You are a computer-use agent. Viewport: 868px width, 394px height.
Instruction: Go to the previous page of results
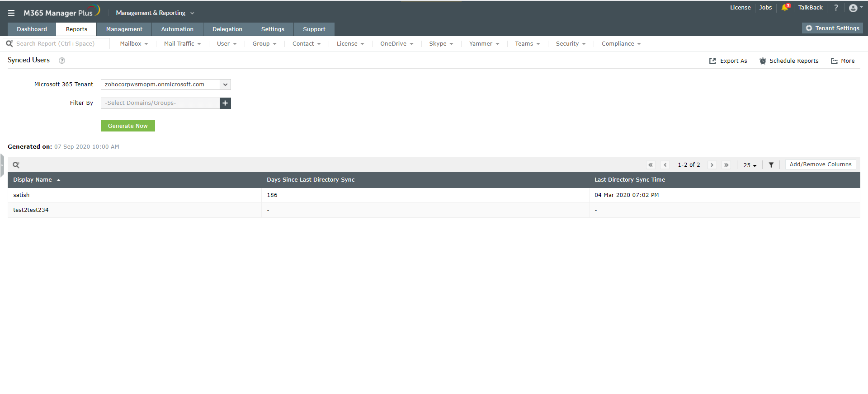[x=665, y=165]
